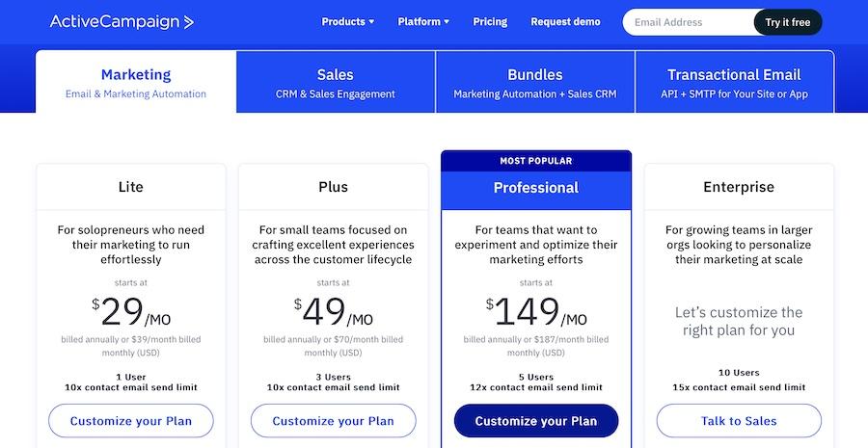Screen dimensions: 868x448
Task: Open the Transactional Email tab
Action: [735, 82]
